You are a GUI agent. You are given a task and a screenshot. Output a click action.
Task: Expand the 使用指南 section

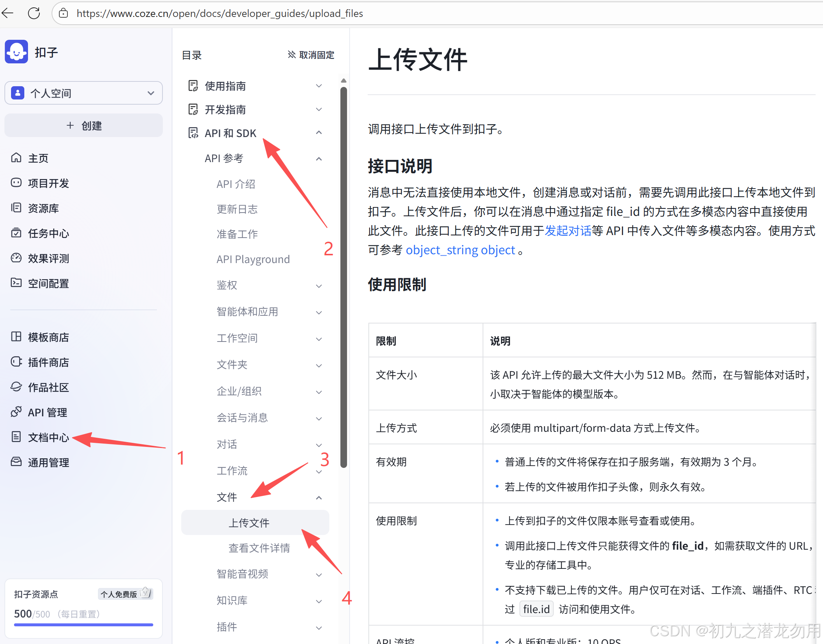(319, 86)
